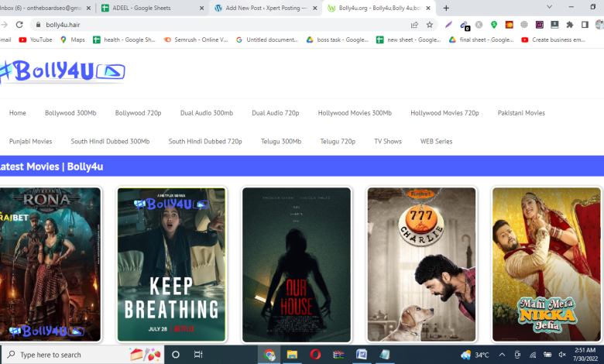Open the Mahi Mera Nikka Jeha poster
This screenshot has width=604, height=364.
click(x=546, y=264)
